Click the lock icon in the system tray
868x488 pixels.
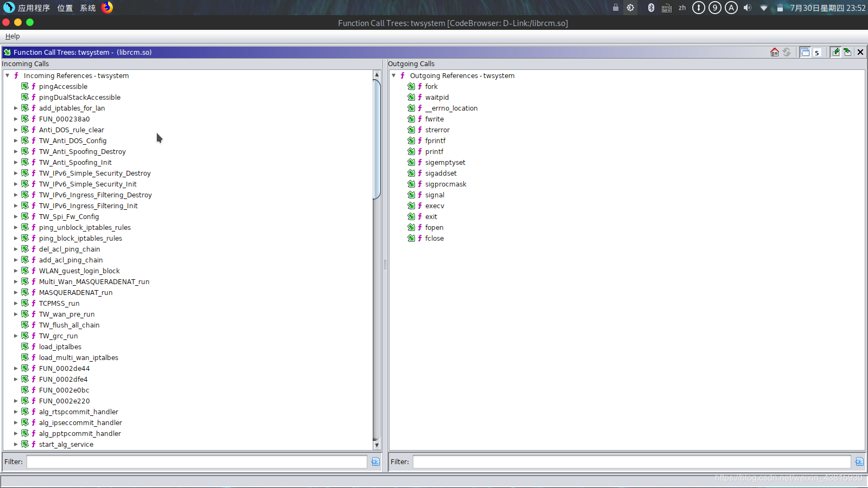click(616, 8)
